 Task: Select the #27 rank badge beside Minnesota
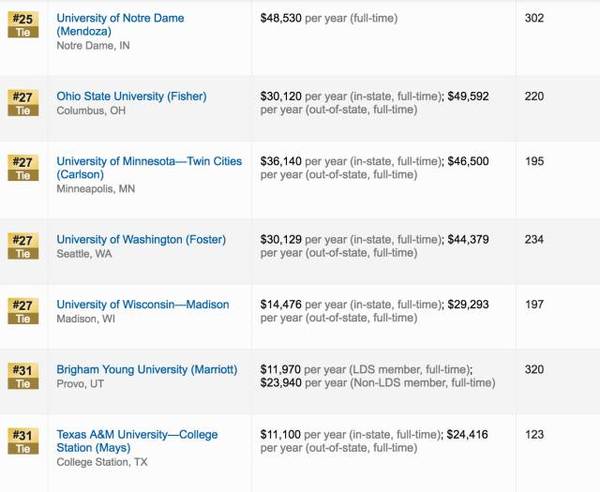pos(22,168)
